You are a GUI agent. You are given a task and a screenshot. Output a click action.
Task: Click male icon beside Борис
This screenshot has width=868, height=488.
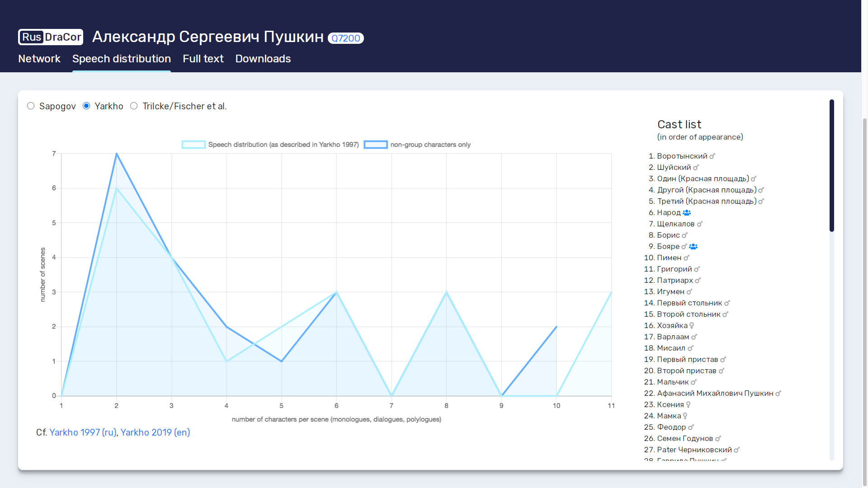coord(684,235)
